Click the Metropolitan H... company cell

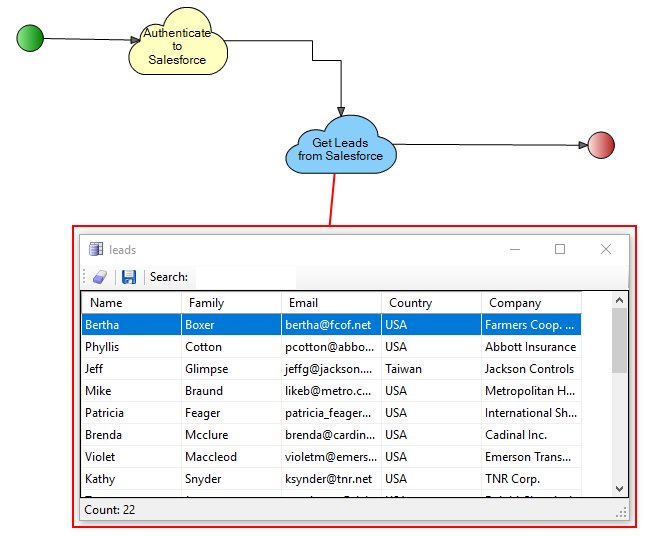click(531, 391)
